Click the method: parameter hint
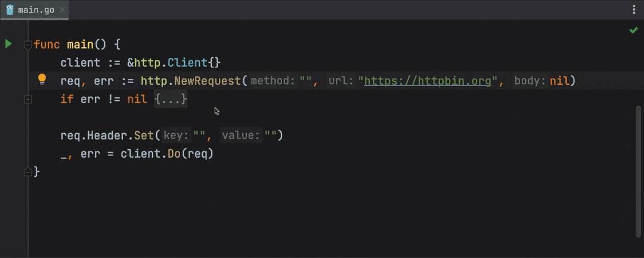The height and width of the screenshot is (258, 644). point(273,81)
